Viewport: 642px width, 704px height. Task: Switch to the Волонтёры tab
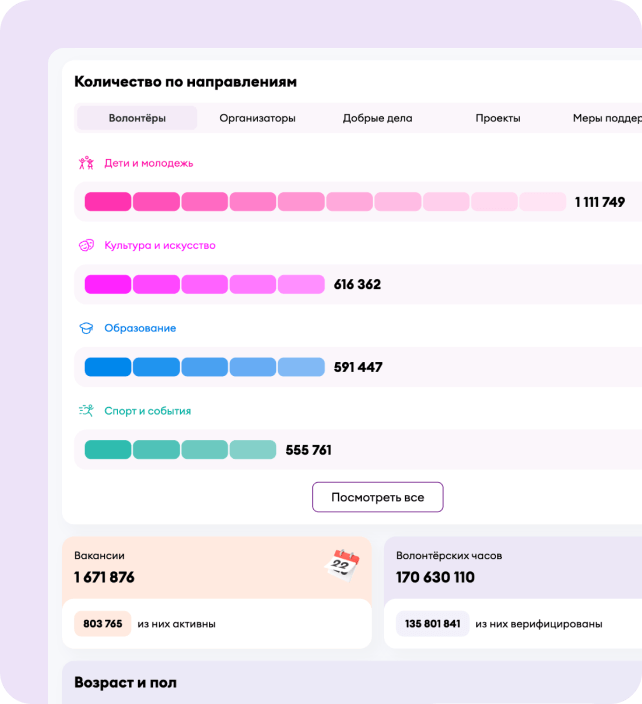coord(137,118)
